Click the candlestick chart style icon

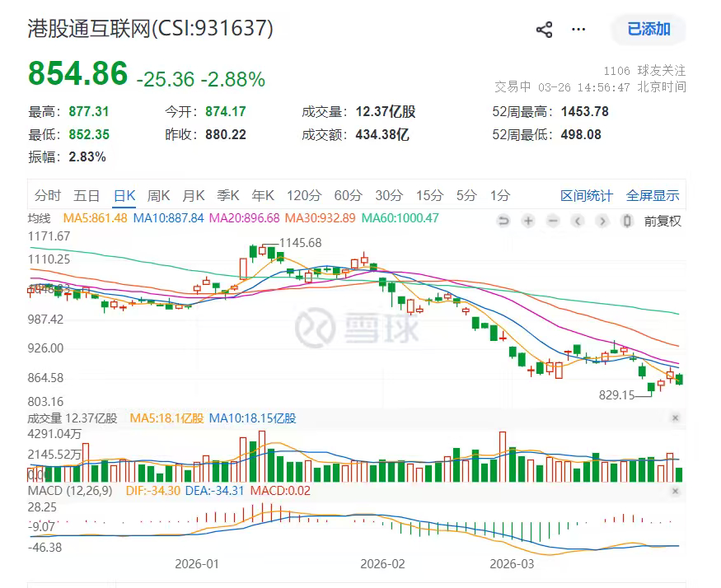click(627, 221)
